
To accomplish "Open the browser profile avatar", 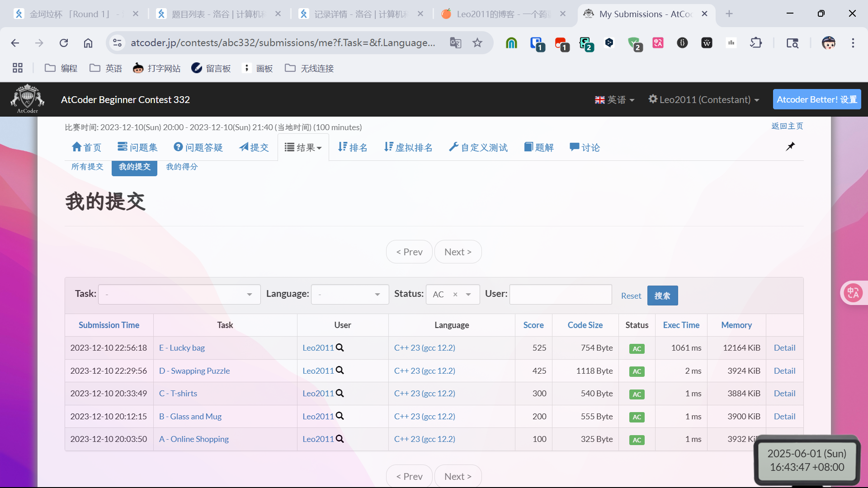I will [x=829, y=43].
